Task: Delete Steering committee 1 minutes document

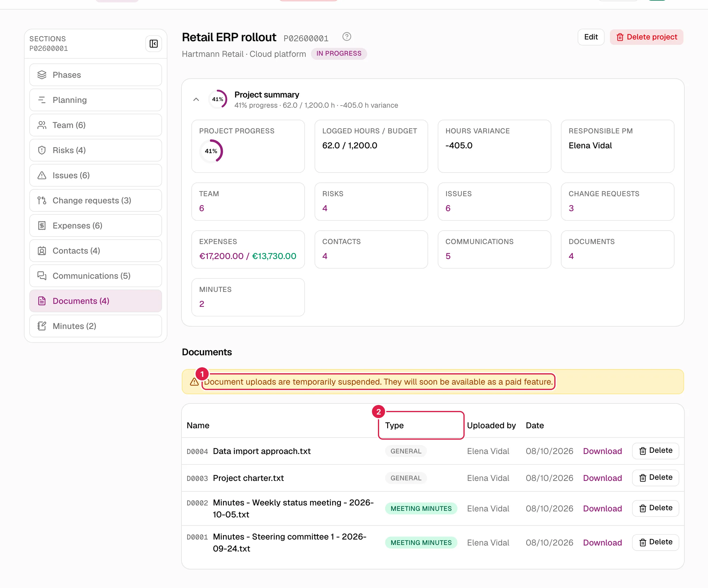Action: [655, 542]
